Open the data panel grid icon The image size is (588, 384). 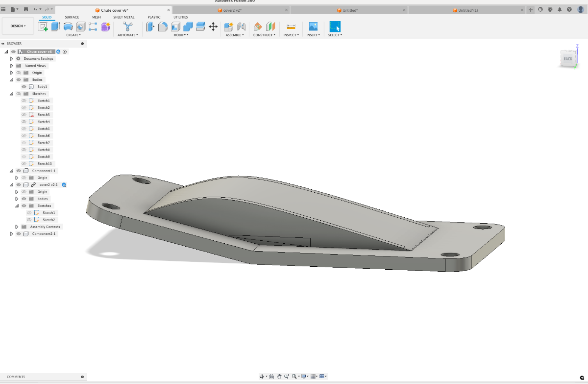point(3,9)
